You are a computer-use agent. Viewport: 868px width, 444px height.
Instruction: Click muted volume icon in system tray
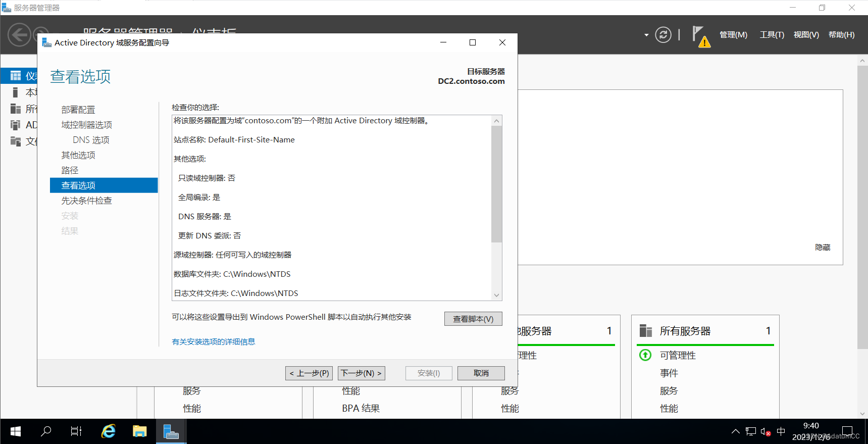765,432
